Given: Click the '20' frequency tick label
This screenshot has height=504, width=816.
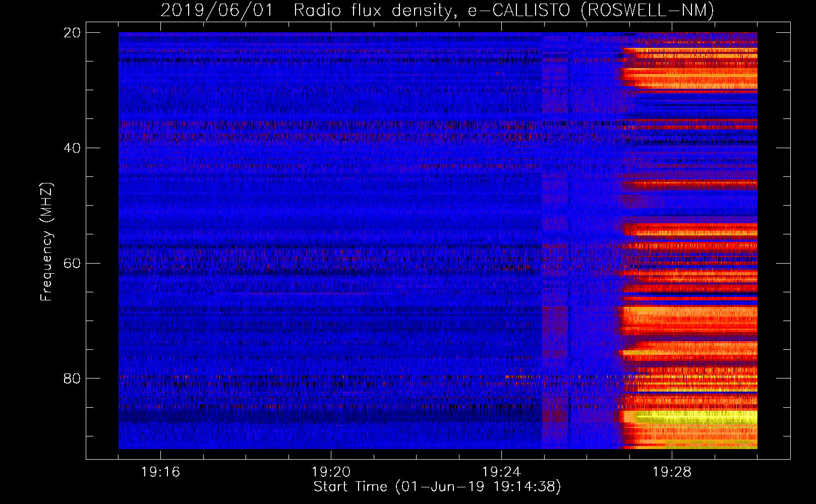Looking at the screenshot, I should coord(72,33).
